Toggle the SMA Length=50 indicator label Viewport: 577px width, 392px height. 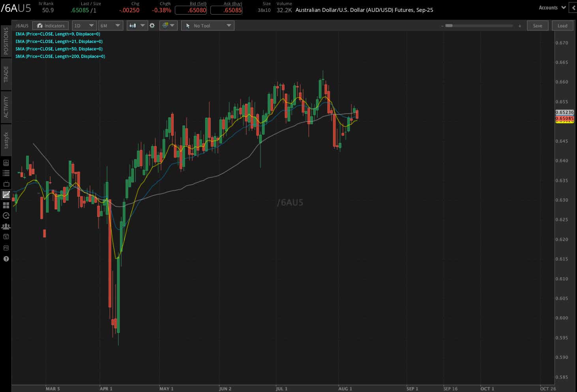[x=59, y=49]
